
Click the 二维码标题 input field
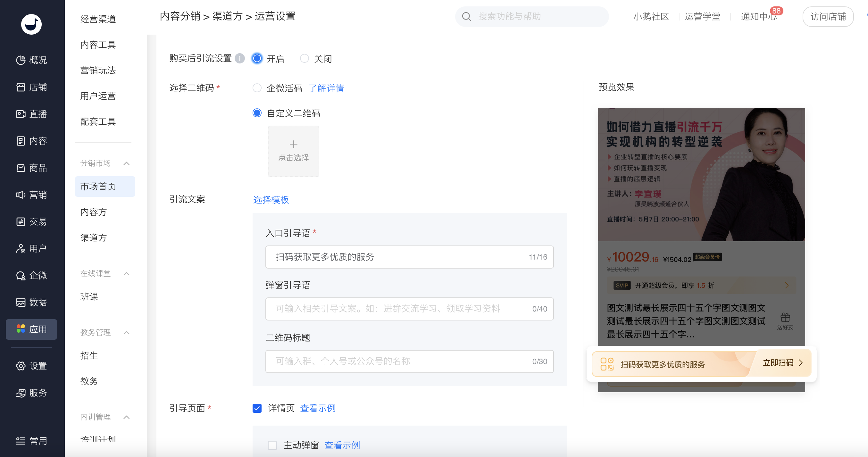[409, 361]
